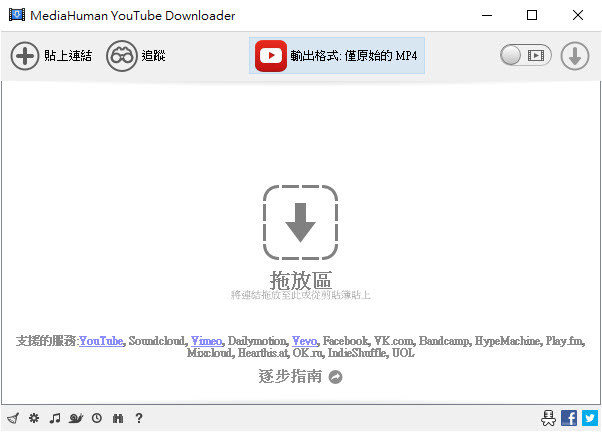This screenshot has height=432, width=602.
Task: Open help with the question mark icon
Action: [x=139, y=418]
